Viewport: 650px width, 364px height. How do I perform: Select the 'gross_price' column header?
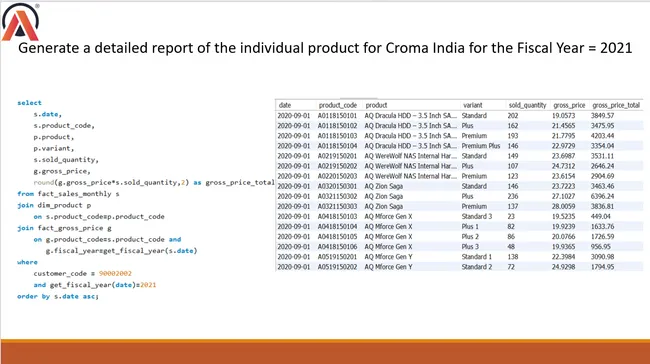pyautogui.click(x=569, y=105)
